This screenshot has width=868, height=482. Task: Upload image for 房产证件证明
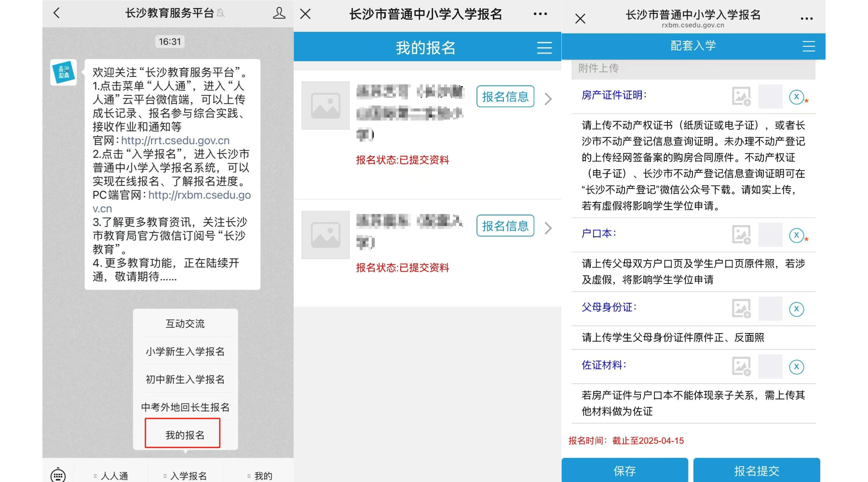tap(741, 96)
